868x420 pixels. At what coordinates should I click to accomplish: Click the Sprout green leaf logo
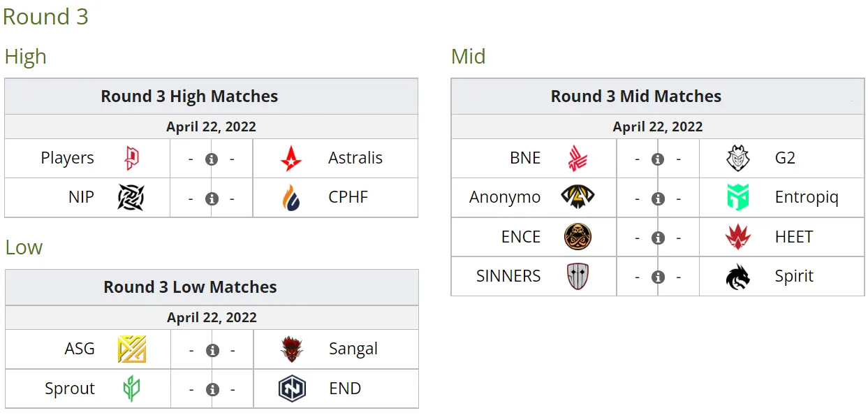tap(131, 389)
